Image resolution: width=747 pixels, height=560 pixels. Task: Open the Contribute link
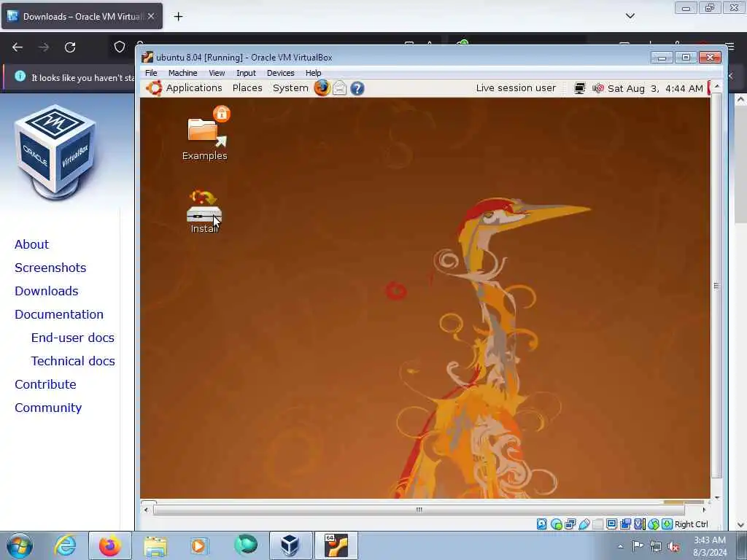coord(45,384)
